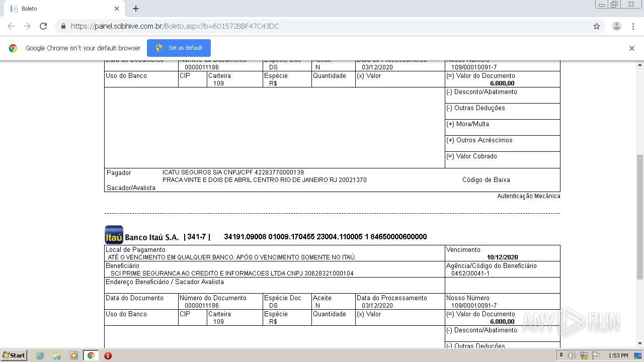The width and height of the screenshot is (644, 362).
Task: Open Windows Explorer folder in taskbar
Action: (57, 355)
